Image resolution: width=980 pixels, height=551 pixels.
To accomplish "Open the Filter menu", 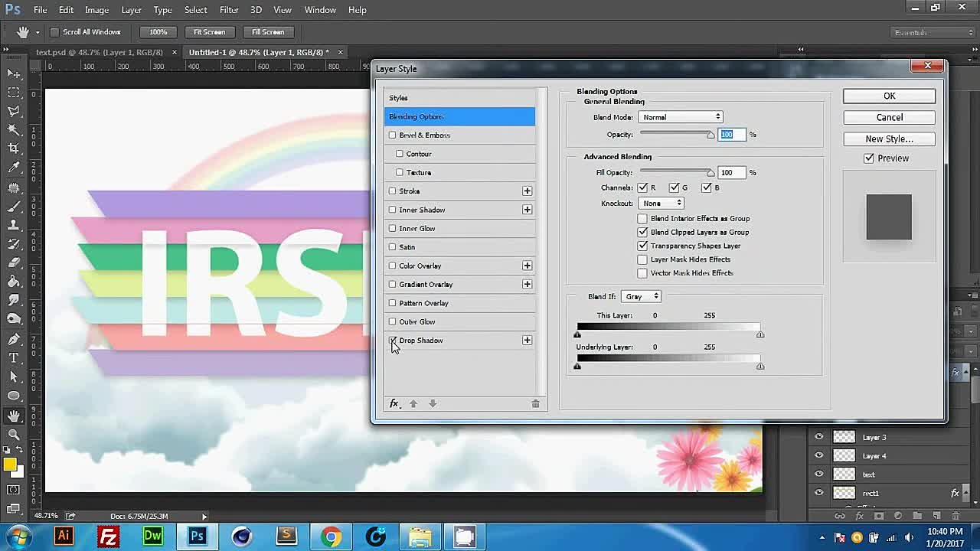I will [229, 10].
